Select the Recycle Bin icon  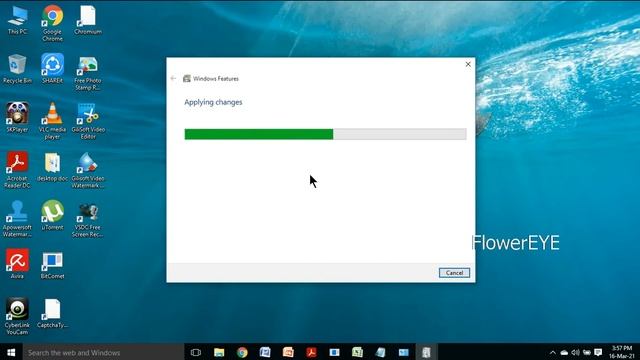(17, 69)
